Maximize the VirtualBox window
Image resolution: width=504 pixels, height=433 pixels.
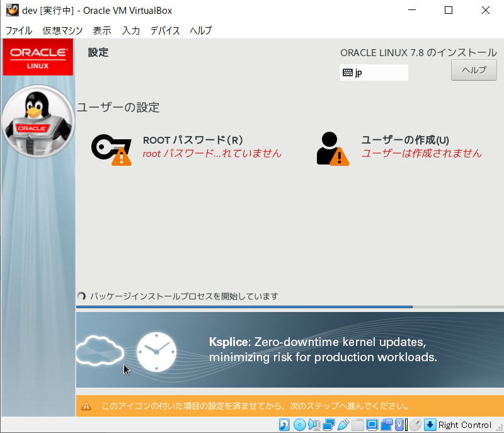[449, 10]
